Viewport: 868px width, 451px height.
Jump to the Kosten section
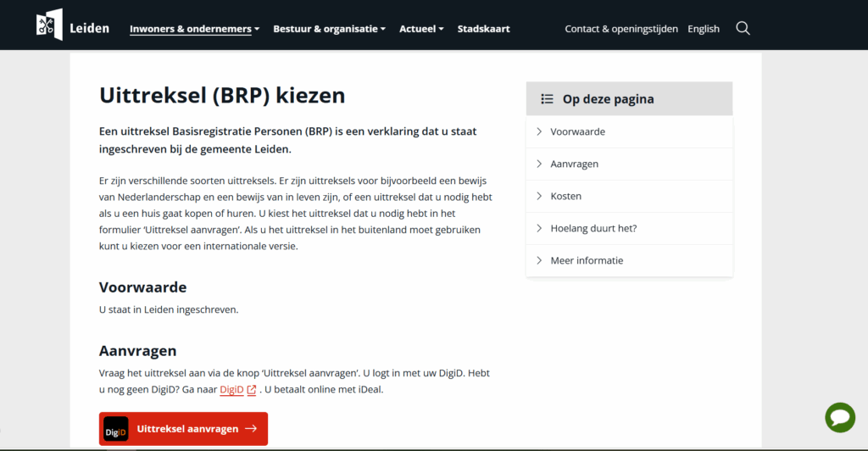[x=565, y=196]
